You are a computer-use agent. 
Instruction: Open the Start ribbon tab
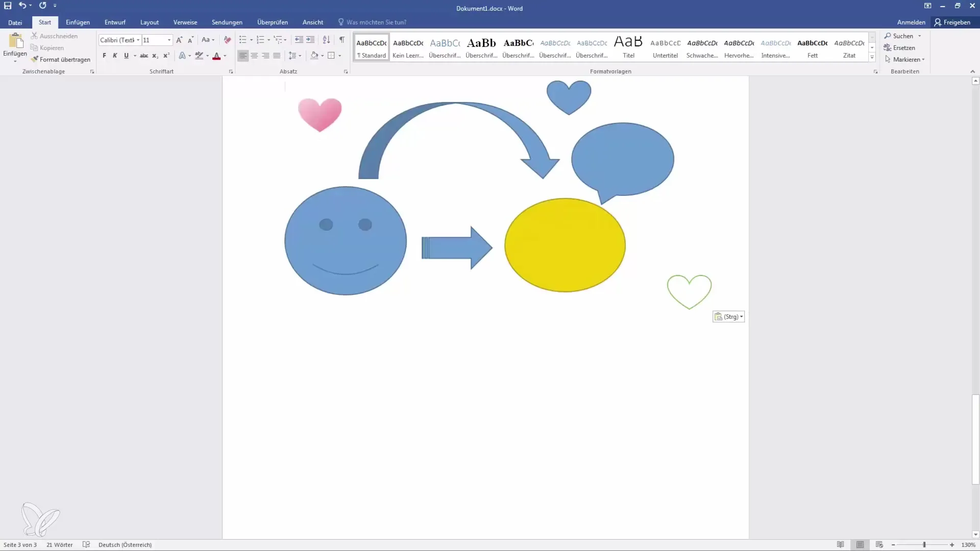[44, 22]
